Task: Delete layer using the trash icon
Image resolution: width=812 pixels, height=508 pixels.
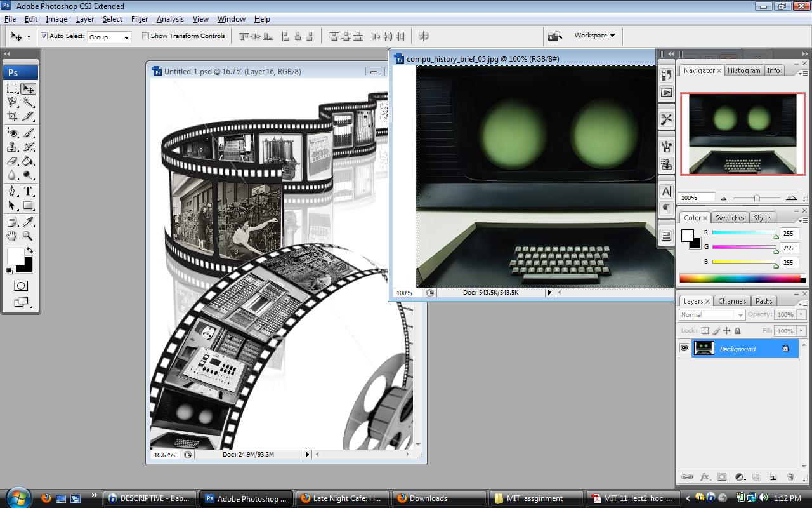Action: point(790,477)
